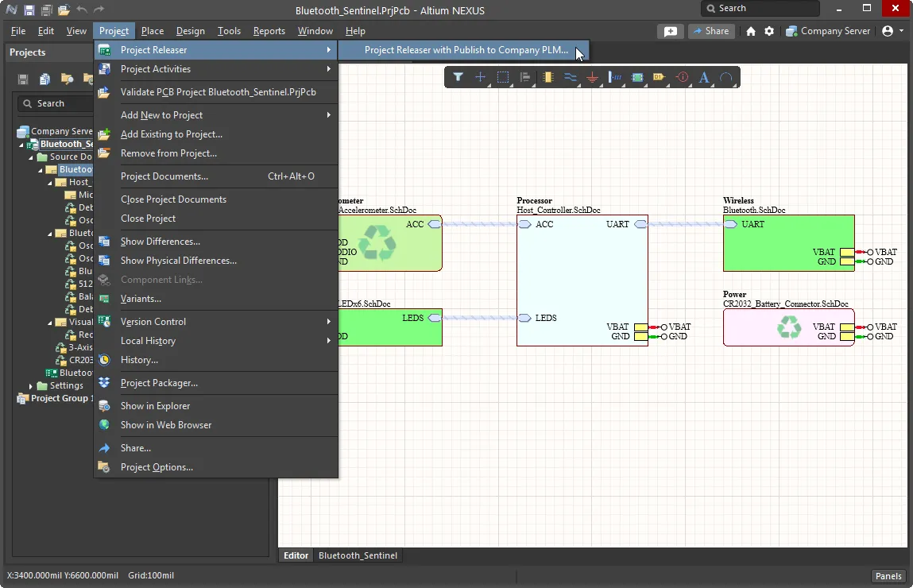
Task: Collapse the Visual sheet node
Action: pos(49,323)
